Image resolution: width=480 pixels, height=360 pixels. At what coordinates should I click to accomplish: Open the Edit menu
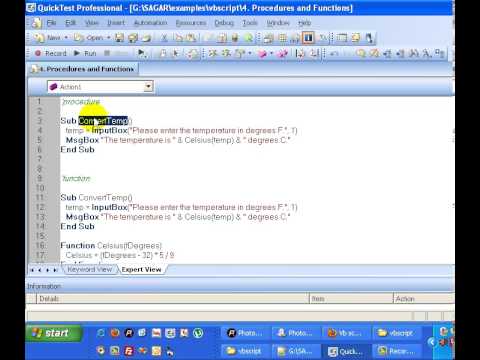point(70,23)
